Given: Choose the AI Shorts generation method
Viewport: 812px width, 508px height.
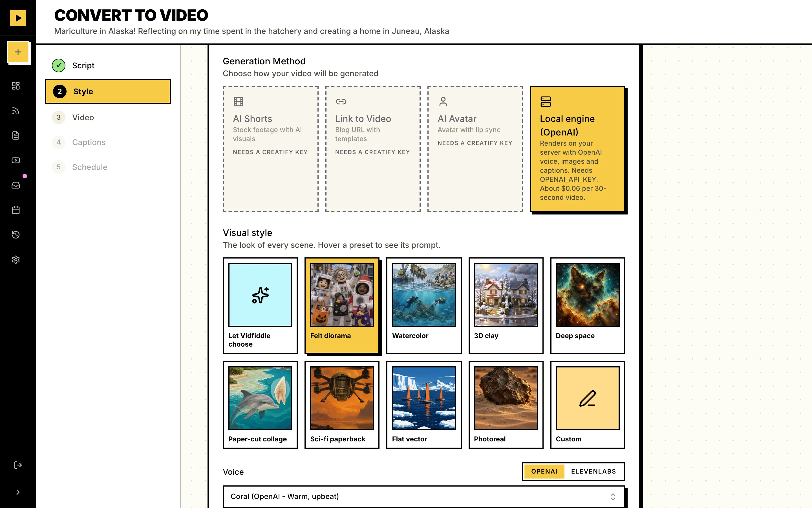Looking at the screenshot, I should 270,149.
